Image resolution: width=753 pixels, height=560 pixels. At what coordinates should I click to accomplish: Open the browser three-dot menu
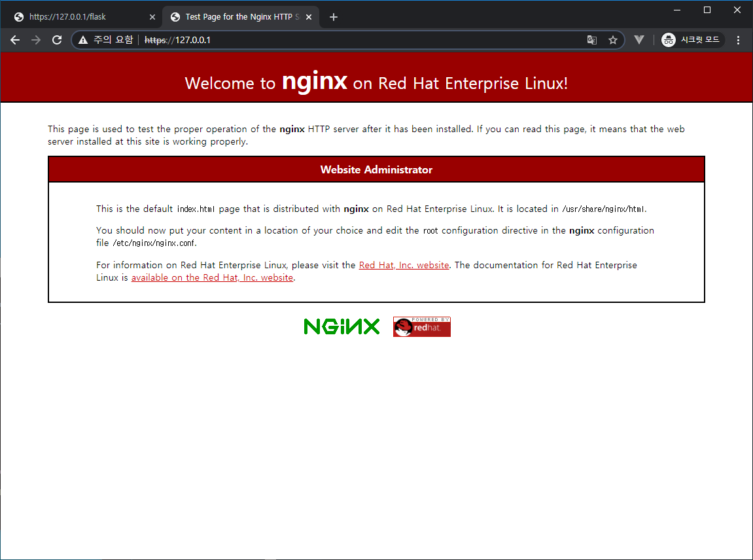coord(738,40)
